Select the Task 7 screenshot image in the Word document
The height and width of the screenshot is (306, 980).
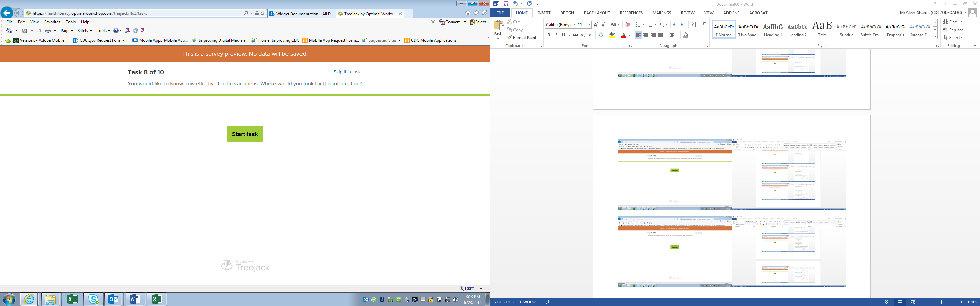(732, 252)
